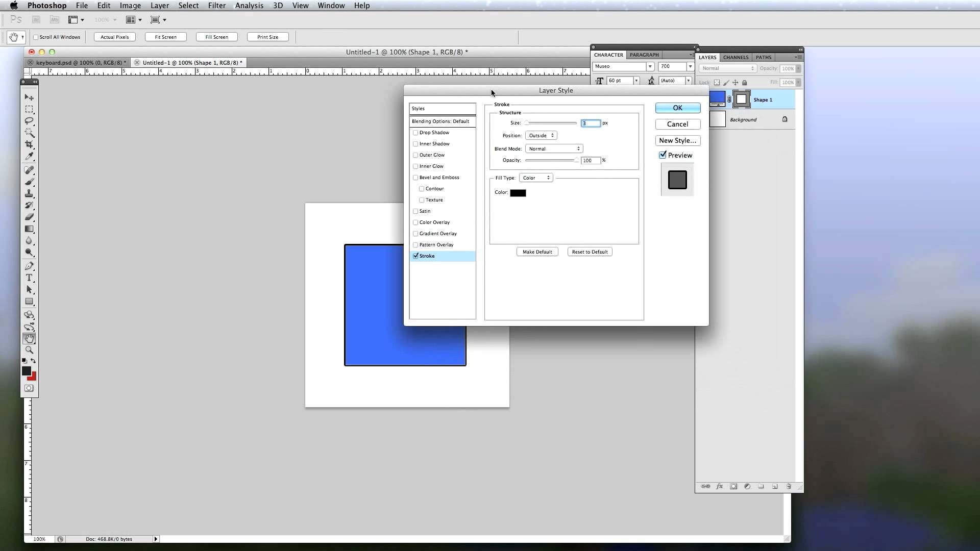
Task: Open the Filter menu
Action: (217, 6)
